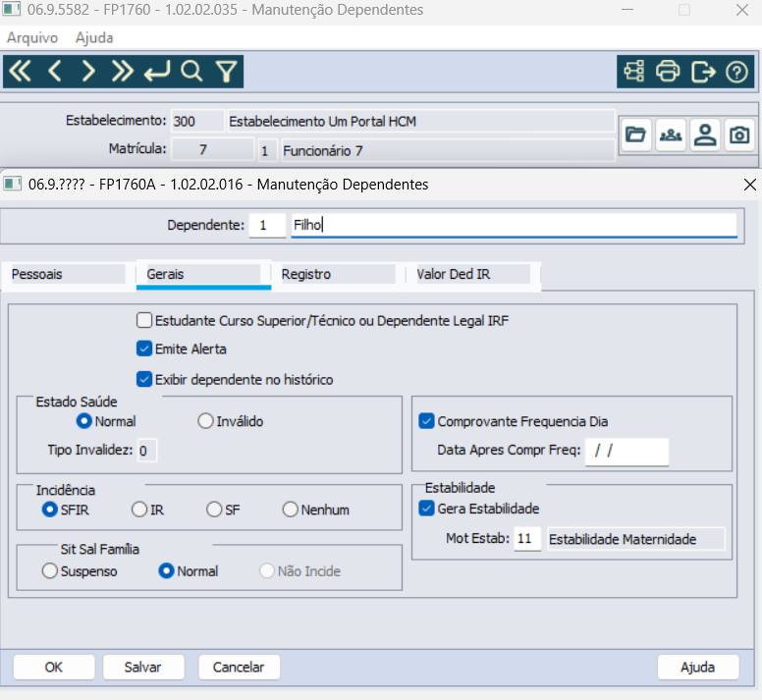Screen dimensions: 762x700
Task: Click the Dependente number field
Action: pyautogui.click(x=267, y=226)
